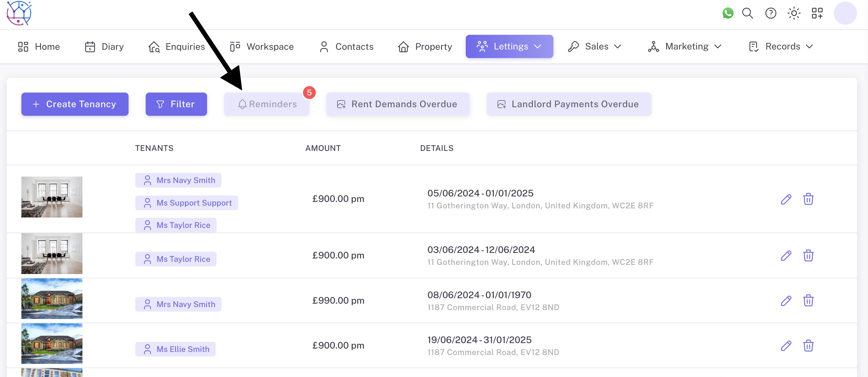The width and height of the screenshot is (868, 377).
Task: Open WhatsApp icon in header
Action: [x=728, y=13]
